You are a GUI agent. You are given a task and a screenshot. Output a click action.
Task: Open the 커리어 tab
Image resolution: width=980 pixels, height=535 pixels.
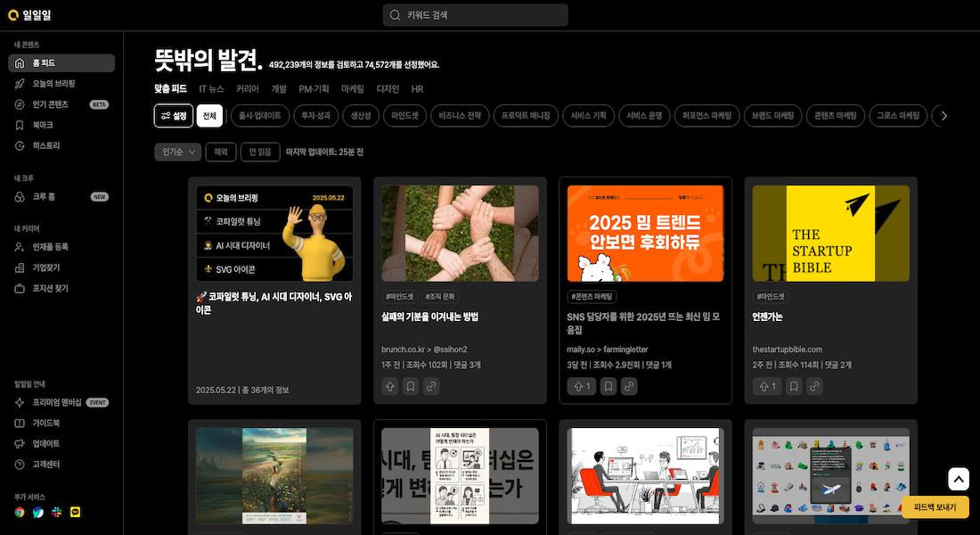pos(248,89)
